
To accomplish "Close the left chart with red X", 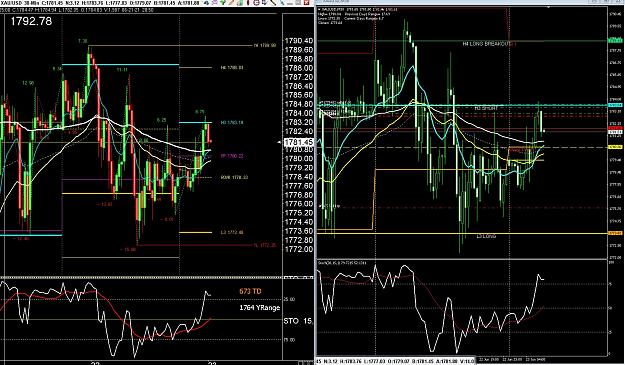I will 307,2.
